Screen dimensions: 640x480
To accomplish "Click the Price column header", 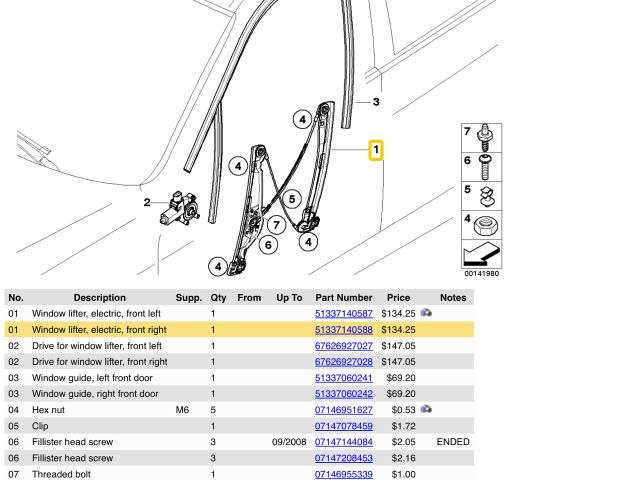I will 398,297.
